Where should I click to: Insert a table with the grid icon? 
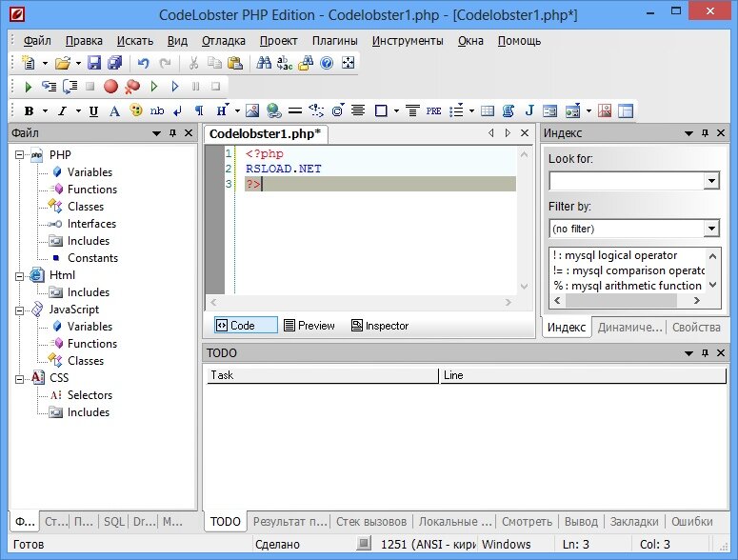(x=488, y=111)
